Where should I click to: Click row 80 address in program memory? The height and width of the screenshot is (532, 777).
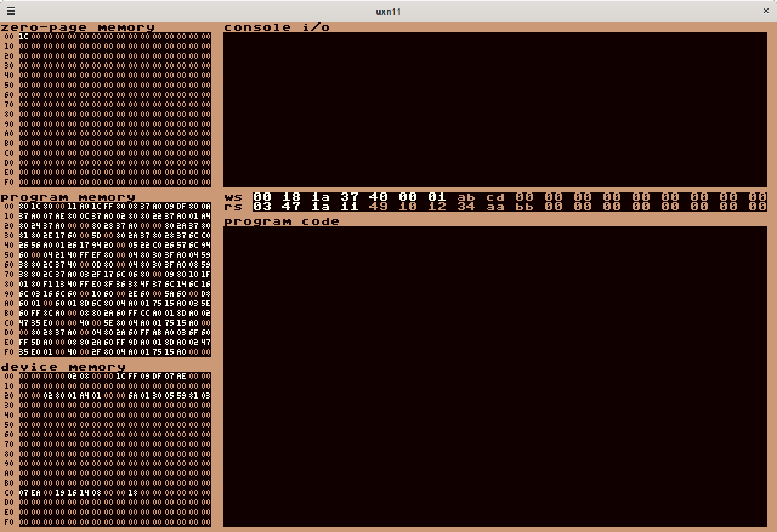[x=9, y=284]
